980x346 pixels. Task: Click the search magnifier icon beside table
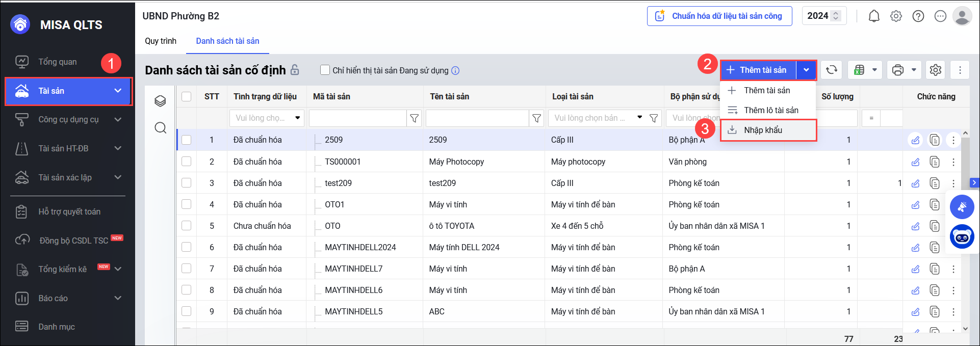point(160,128)
